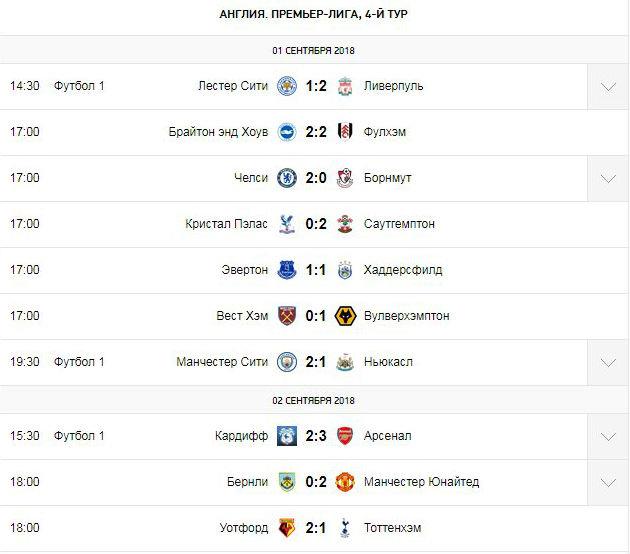Click the Manchester City club crest
Screen dimensions: 630x554
coord(287,362)
